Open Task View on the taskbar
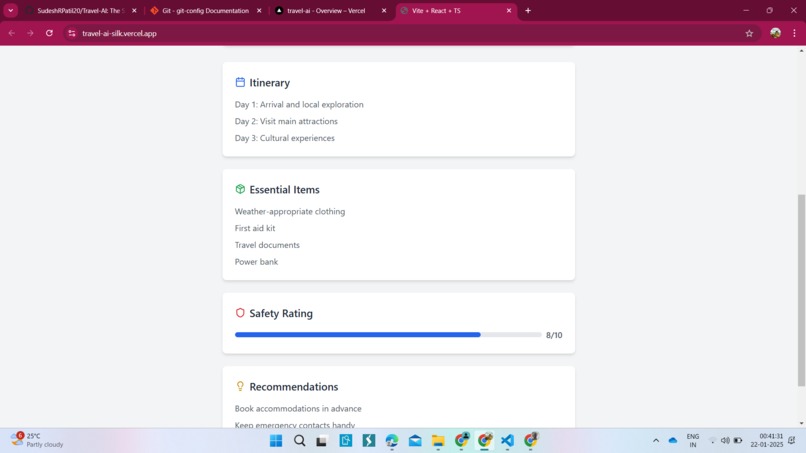Viewport: 806px width, 453px height. click(322, 441)
